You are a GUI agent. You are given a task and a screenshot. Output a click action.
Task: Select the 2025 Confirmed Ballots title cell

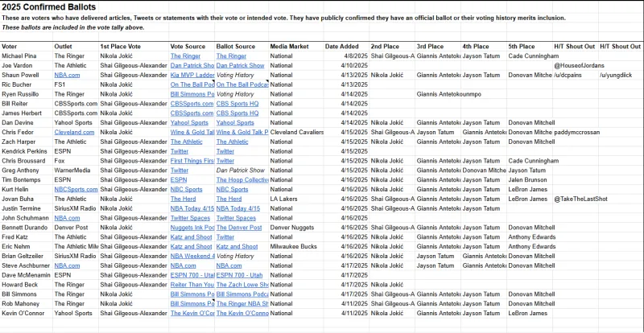tap(49, 7)
